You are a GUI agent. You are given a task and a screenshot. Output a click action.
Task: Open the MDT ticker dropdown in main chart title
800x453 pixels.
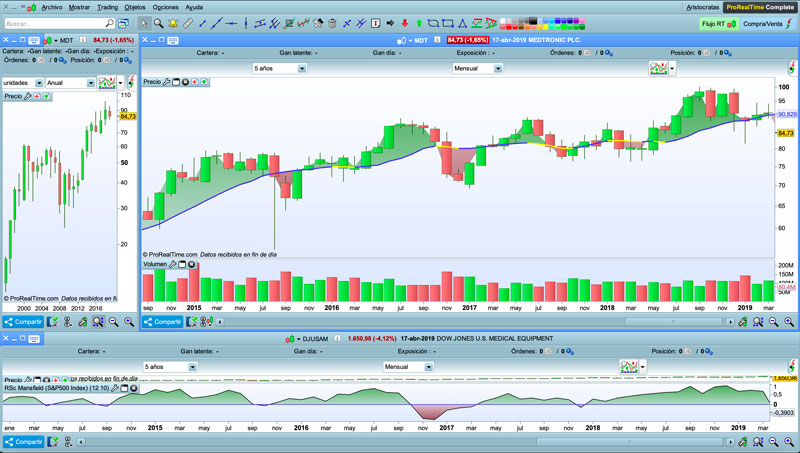coord(410,40)
